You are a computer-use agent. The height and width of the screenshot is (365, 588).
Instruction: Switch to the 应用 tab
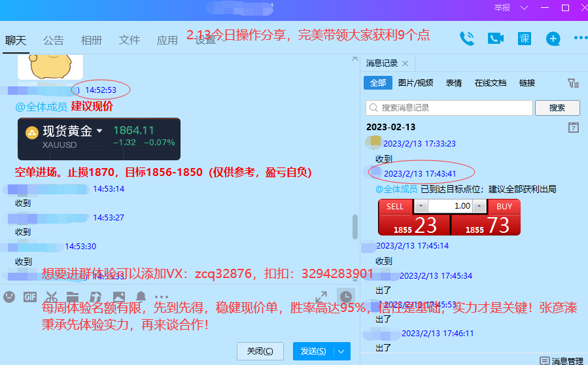tap(167, 40)
